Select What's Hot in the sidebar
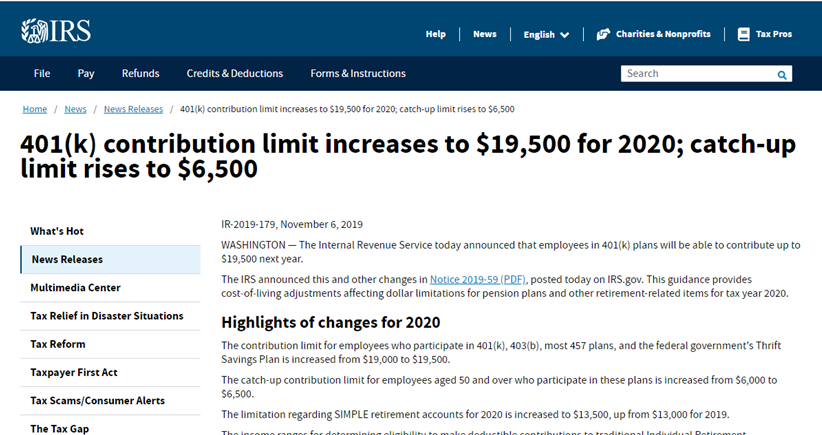This screenshot has height=435, width=822. (110, 231)
